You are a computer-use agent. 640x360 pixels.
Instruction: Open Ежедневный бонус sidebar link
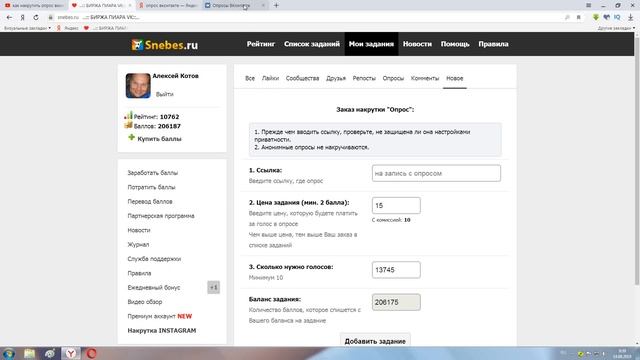point(154,288)
